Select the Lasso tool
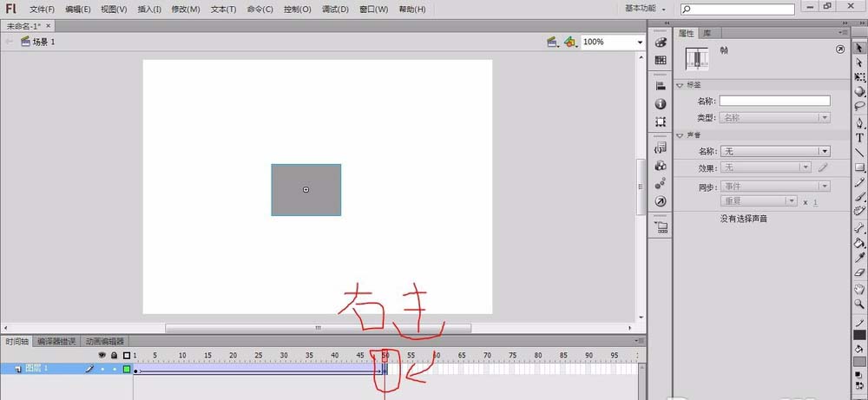868x400 pixels. 859,106
